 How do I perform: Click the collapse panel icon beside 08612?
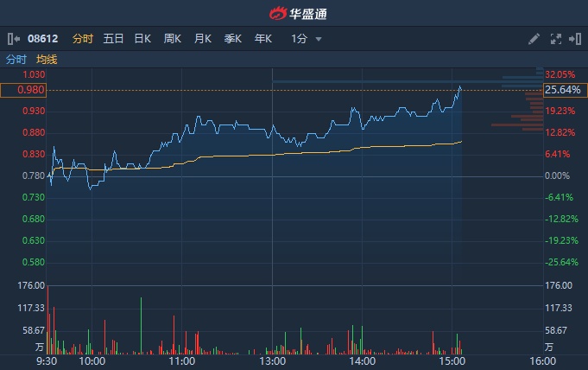[x=14, y=38]
